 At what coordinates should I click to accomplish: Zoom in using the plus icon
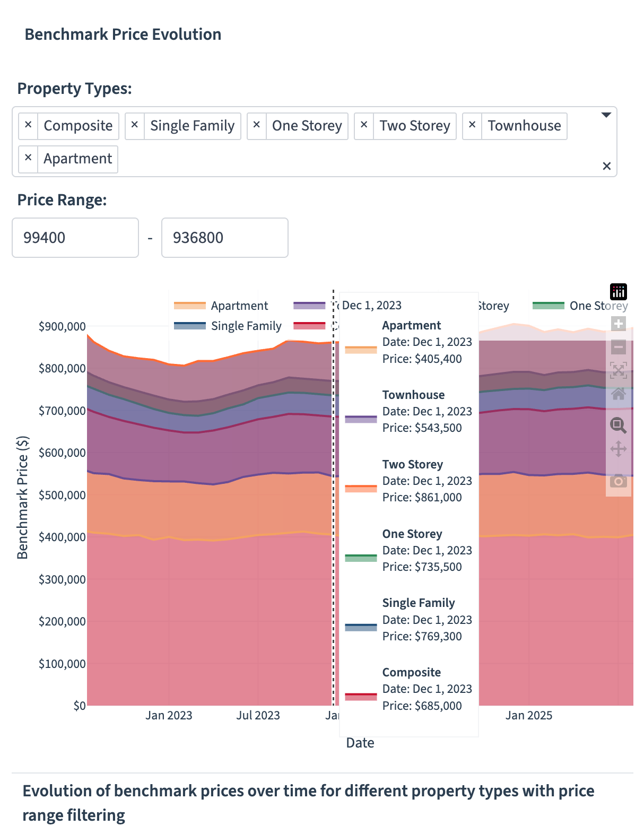[x=619, y=324]
